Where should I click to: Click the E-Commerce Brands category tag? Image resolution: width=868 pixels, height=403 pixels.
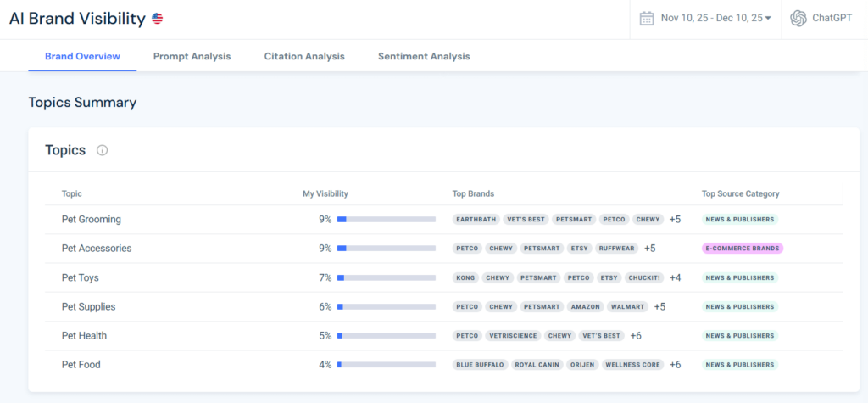(x=743, y=249)
